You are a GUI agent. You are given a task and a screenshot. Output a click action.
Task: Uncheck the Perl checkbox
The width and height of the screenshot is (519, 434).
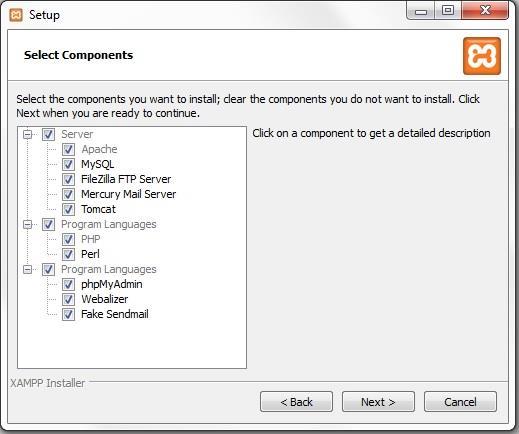(x=68, y=254)
